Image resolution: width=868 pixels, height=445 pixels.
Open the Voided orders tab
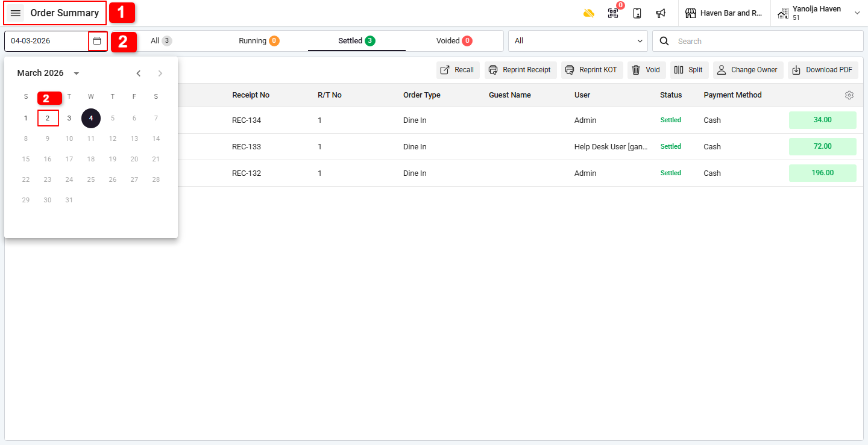click(x=454, y=41)
